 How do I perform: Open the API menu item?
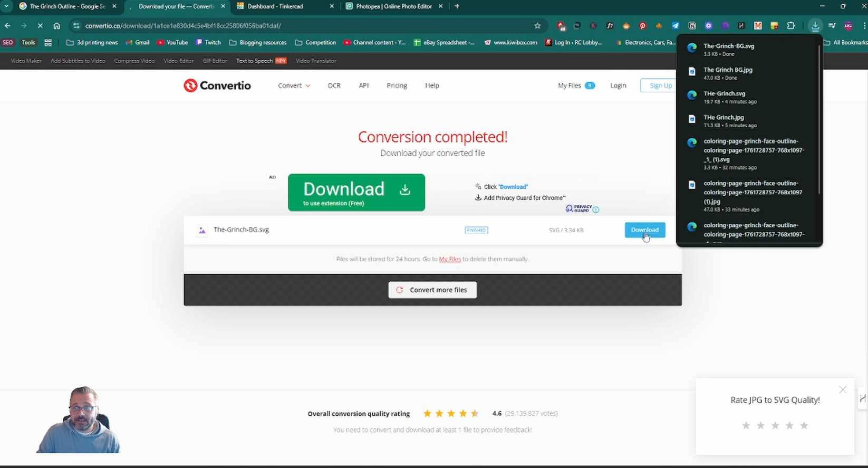(364, 85)
